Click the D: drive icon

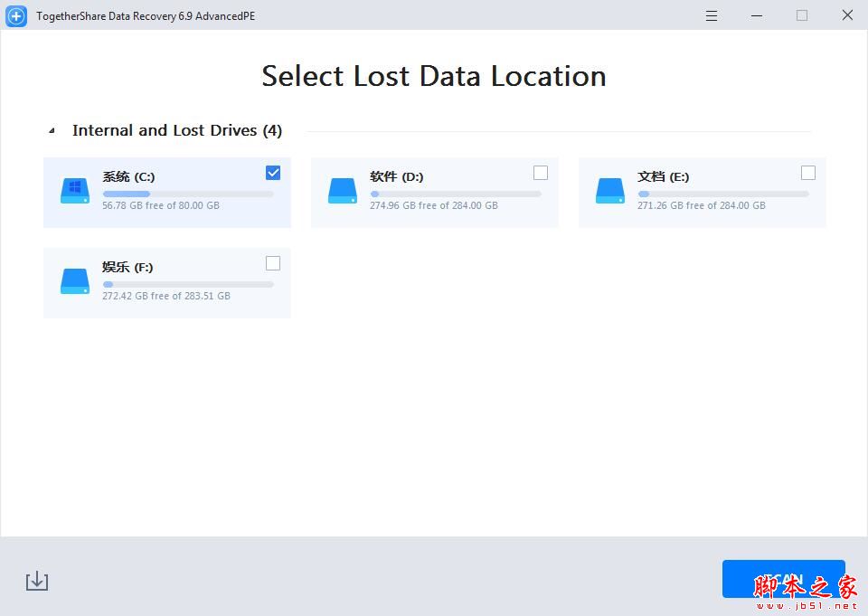point(343,190)
